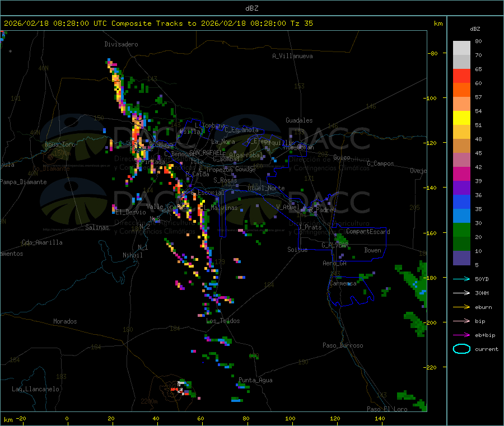Click the Paso_El_Loro place label
The image size is (504, 426).
click(387, 409)
